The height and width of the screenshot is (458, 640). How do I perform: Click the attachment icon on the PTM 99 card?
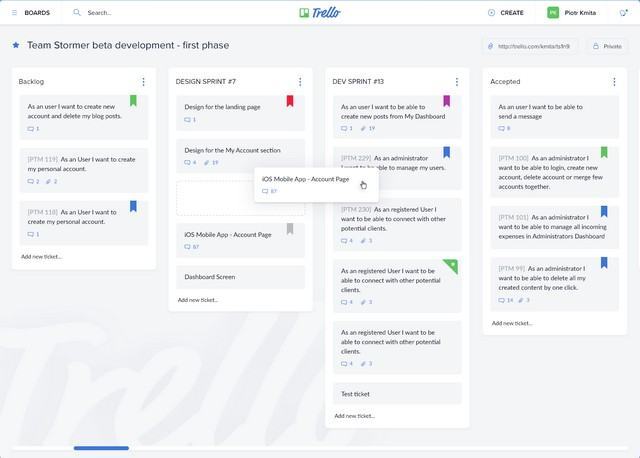tap(520, 300)
